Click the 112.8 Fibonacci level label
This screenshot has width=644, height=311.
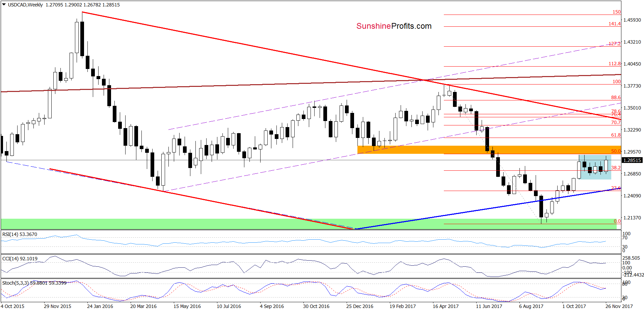(615, 64)
